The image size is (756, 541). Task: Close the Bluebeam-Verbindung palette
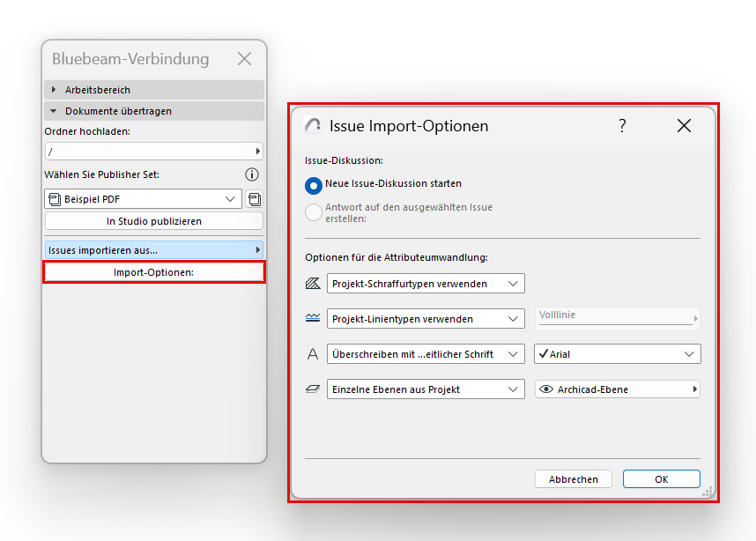tap(245, 59)
